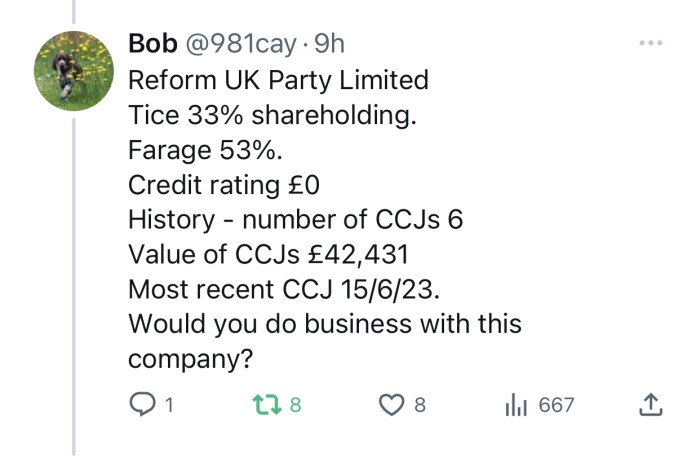Click the green retweet arrows icon
This screenshot has height=457, width=700.
(267, 404)
